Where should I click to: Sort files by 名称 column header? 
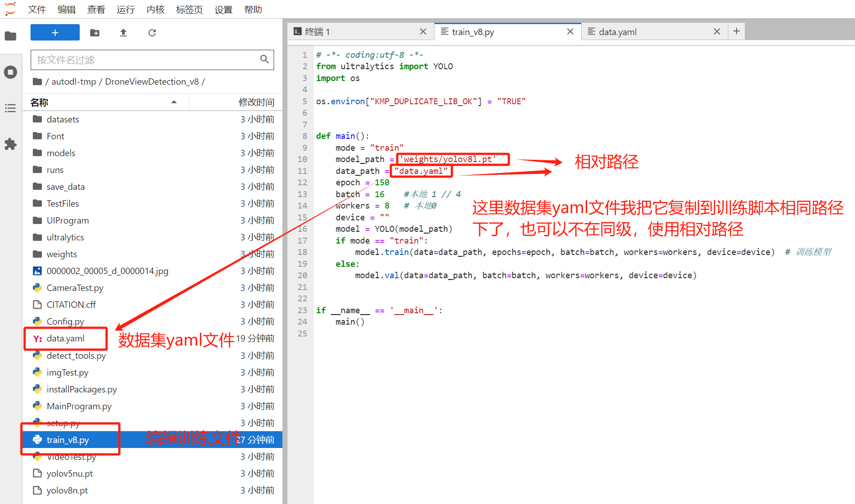point(40,102)
